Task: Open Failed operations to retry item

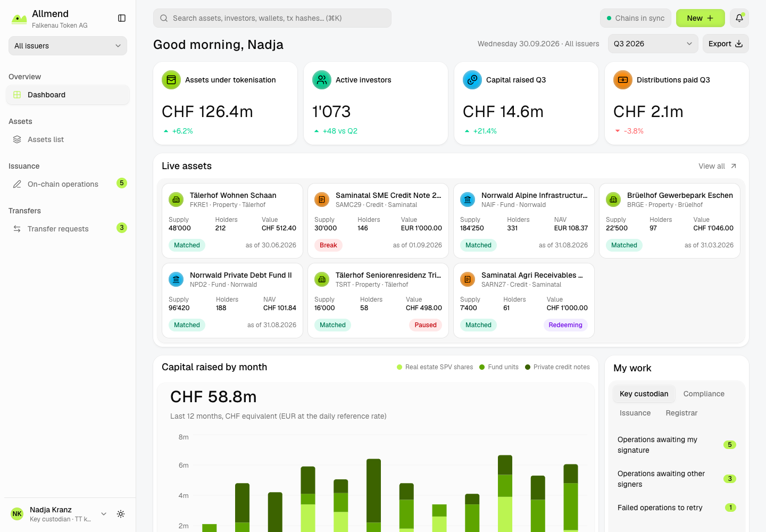Action: pyautogui.click(x=677, y=508)
